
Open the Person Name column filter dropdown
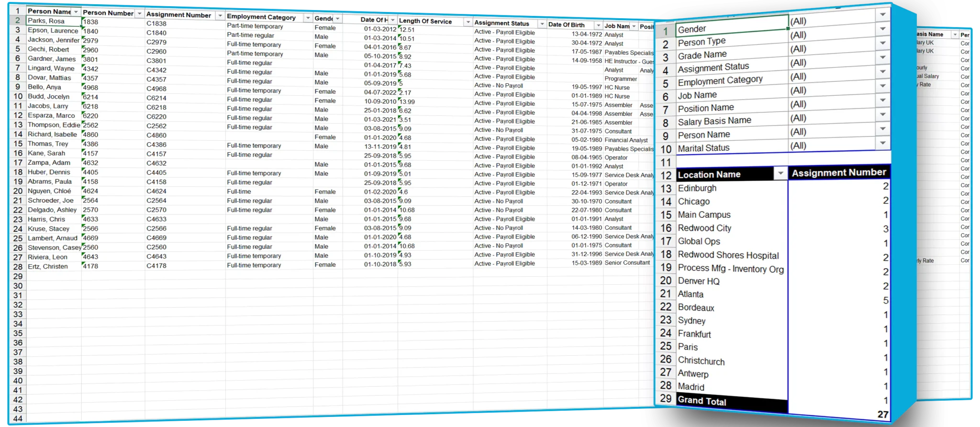click(x=76, y=11)
